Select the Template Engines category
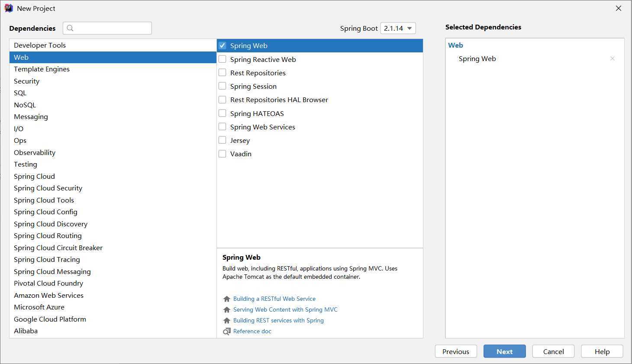The width and height of the screenshot is (632, 364). [x=113, y=69]
